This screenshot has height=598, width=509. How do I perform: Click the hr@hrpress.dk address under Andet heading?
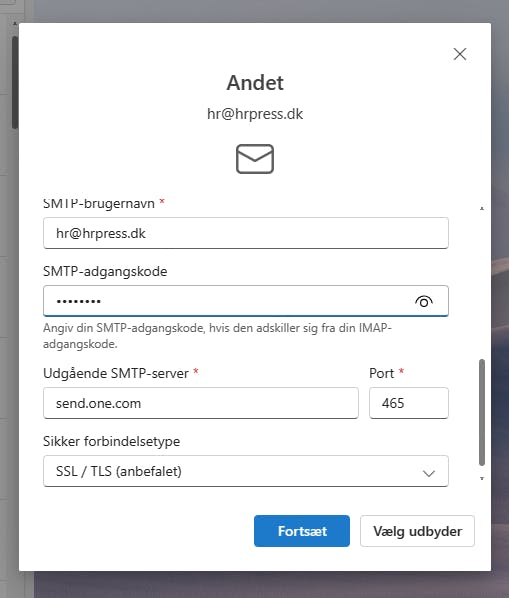[255, 114]
